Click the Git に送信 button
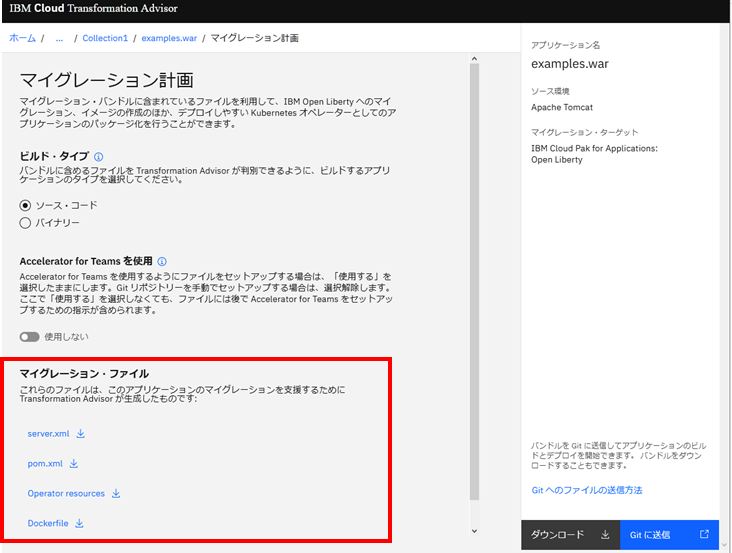The width and height of the screenshot is (732, 553). point(669,535)
